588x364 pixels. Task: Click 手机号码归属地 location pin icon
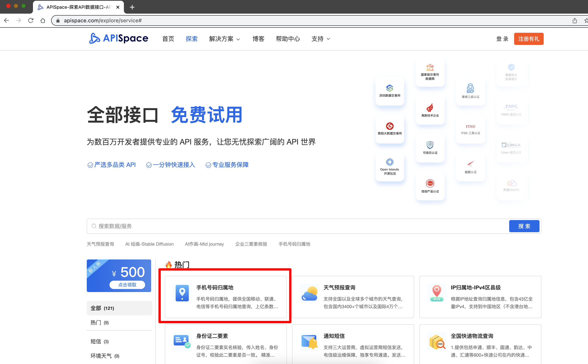pyautogui.click(x=182, y=293)
